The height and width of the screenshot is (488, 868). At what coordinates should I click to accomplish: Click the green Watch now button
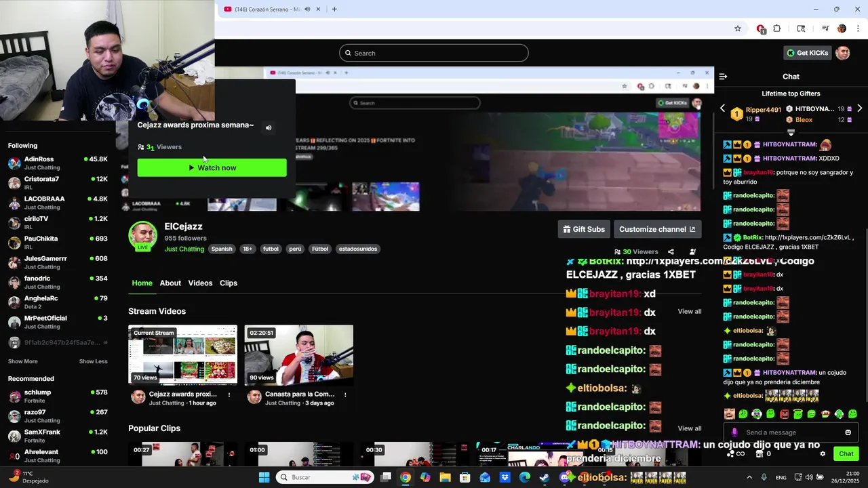pyautogui.click(x=212, y=167)
